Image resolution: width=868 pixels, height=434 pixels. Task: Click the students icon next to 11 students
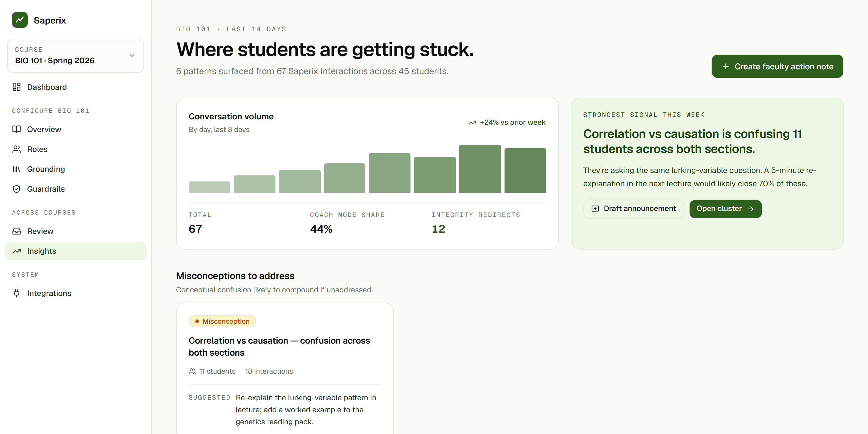[192, 371]
